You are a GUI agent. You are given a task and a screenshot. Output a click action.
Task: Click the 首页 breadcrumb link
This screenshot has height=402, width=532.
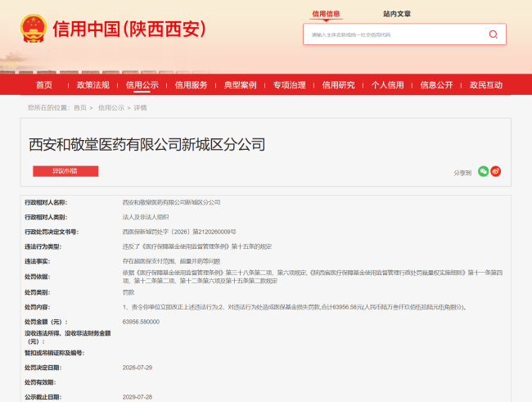click(x=80, y=108)
